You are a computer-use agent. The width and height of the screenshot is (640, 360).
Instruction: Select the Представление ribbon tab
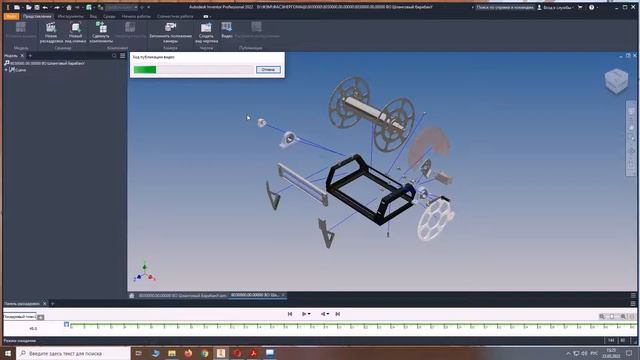(x=37, y=16)
